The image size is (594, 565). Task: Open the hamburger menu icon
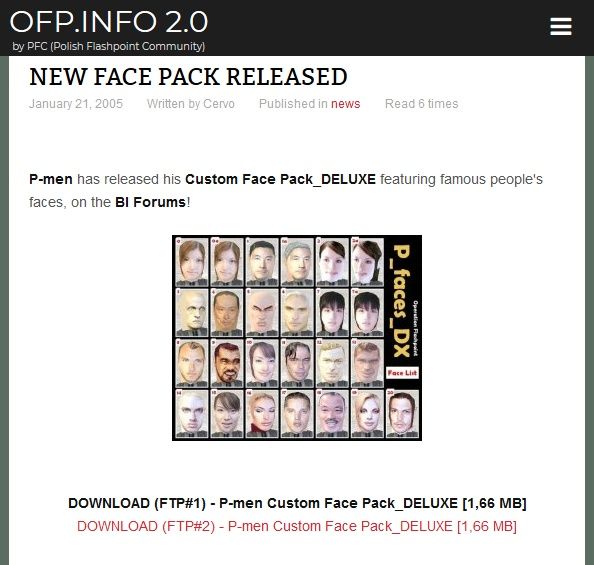pos(561,26)
